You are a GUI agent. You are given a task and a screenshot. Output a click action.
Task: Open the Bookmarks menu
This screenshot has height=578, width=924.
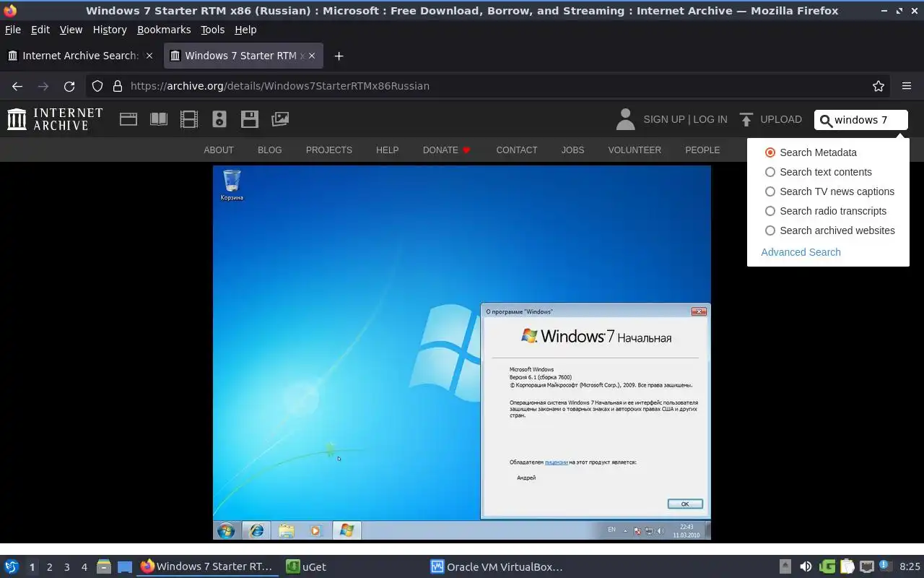coord(164,30)
